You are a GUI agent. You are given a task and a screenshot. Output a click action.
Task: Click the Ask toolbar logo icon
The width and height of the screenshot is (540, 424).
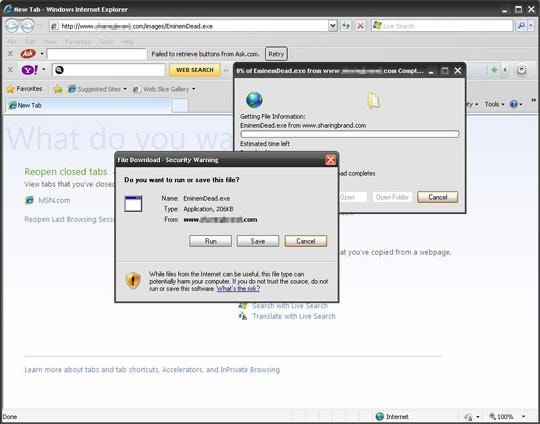coord(28,54)
